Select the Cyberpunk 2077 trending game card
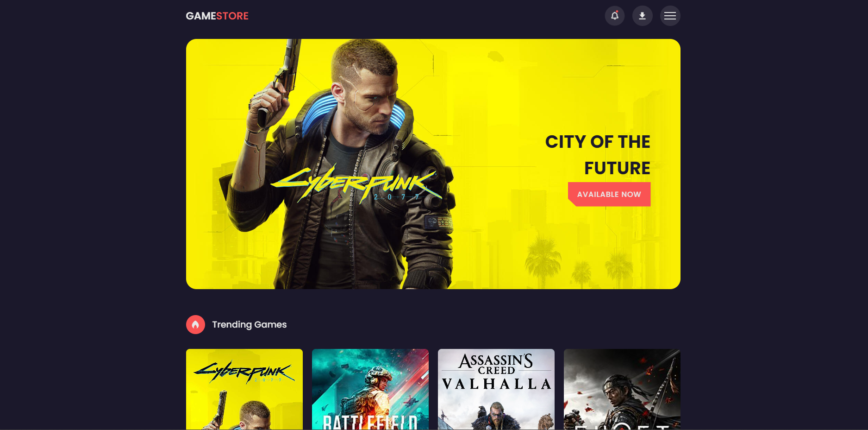The width and height of the screenshot is (868, 430). click(244, 389)
